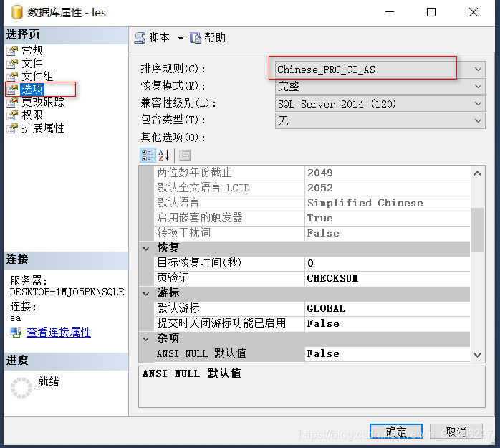Click the icon beside 常规
Screen dimensions: 500x448
12,51
